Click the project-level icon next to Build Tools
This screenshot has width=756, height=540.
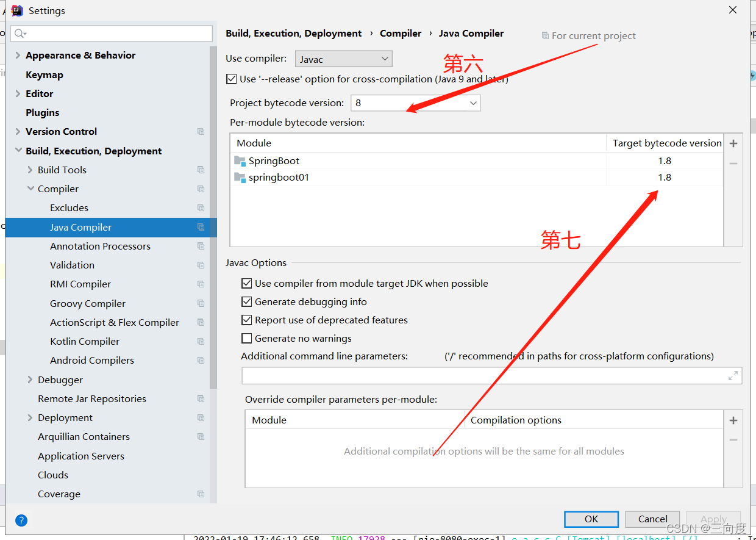click(201, 170)
